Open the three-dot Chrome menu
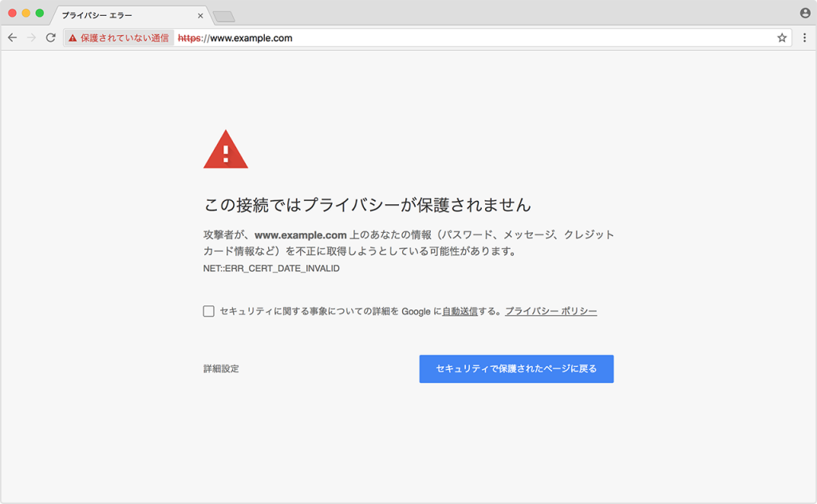Viewport: 817px width, 504px height. coord(806,37)
